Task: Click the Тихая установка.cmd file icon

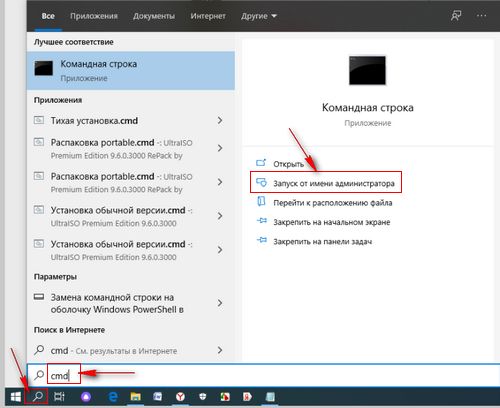Action: tap(39, 120)
